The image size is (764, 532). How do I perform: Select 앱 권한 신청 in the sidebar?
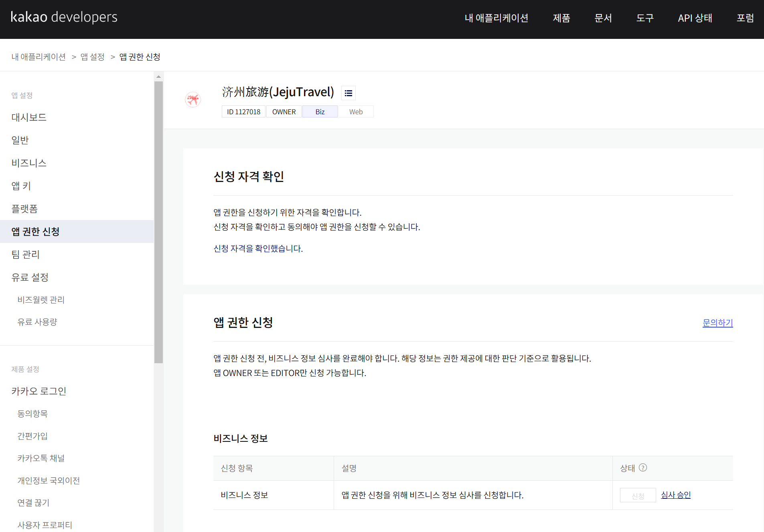tap(77, 231)
